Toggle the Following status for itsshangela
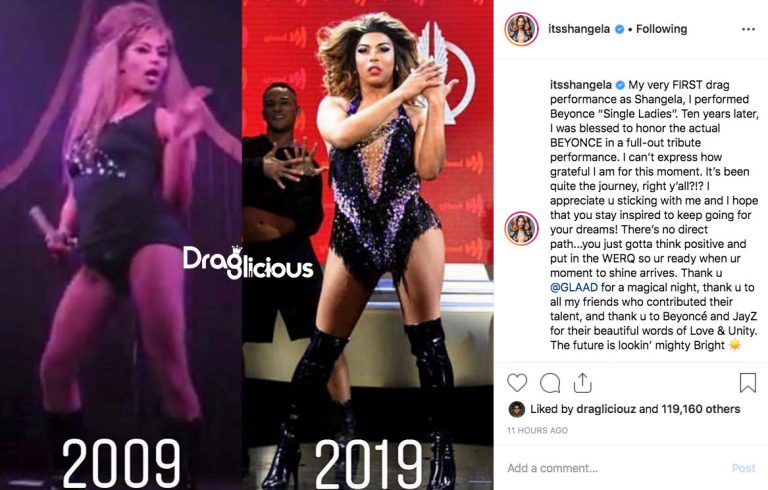The image size is (768, 490). pyautogui.click(x=661, y=29)
